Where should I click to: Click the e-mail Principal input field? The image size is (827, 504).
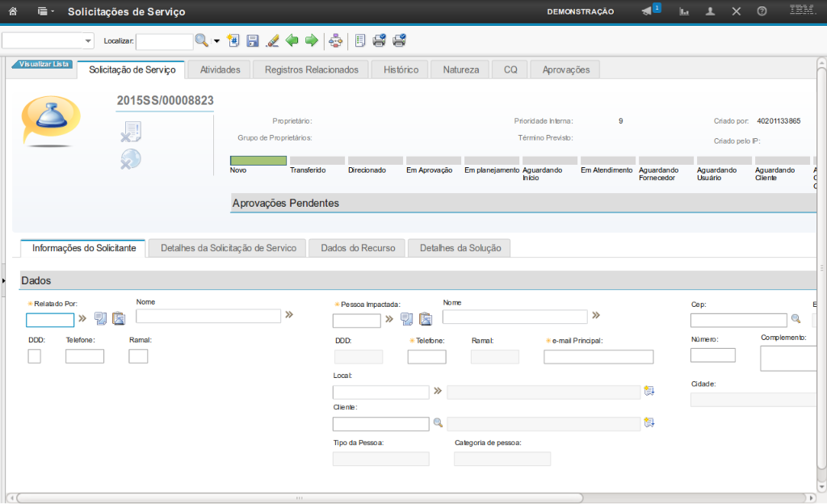598,357
